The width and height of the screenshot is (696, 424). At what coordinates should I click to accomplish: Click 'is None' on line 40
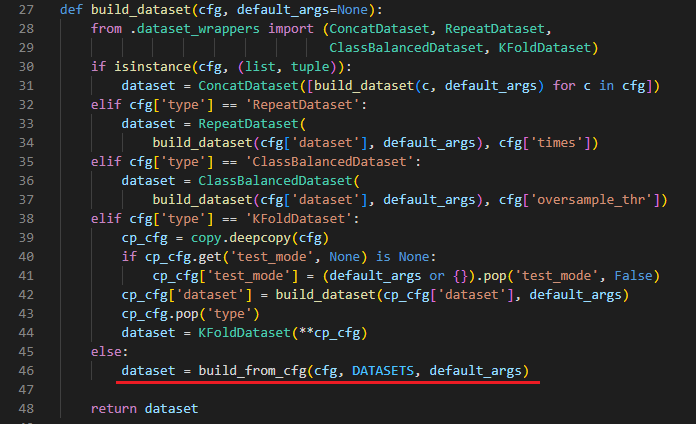pyautogui.click(x=402, y=257)
